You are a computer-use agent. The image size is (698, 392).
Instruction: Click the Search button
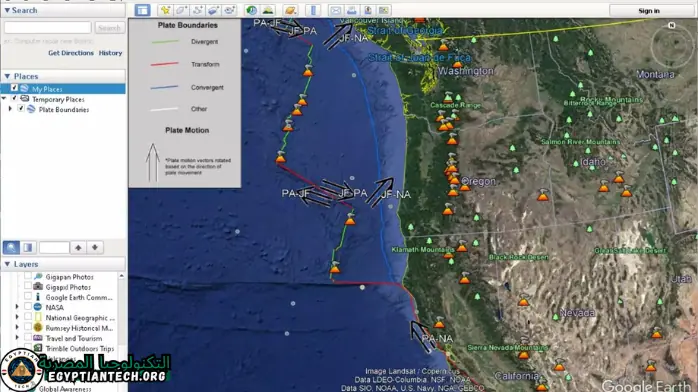point(110,28)
